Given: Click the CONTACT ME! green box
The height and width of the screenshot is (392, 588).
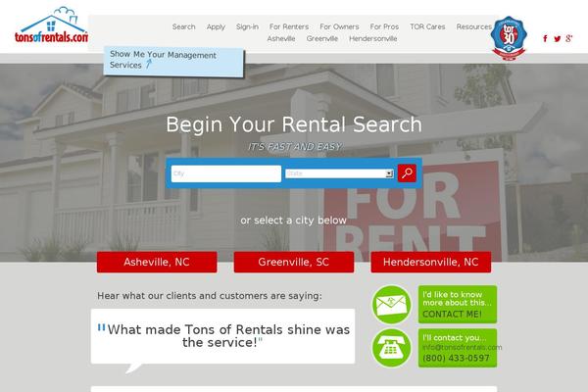Looking at the screenshot, I should coord(458,304).
